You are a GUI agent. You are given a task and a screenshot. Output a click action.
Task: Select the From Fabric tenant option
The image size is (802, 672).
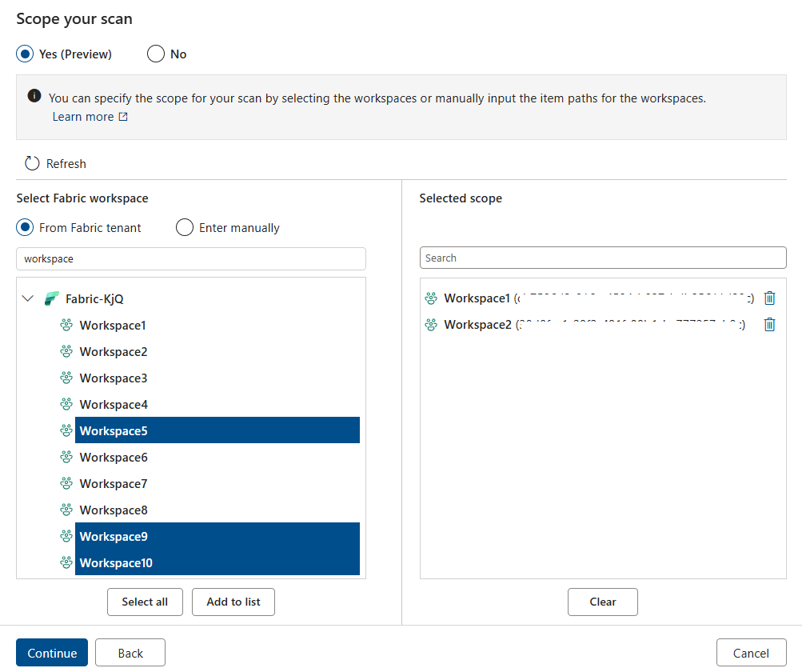24,227
